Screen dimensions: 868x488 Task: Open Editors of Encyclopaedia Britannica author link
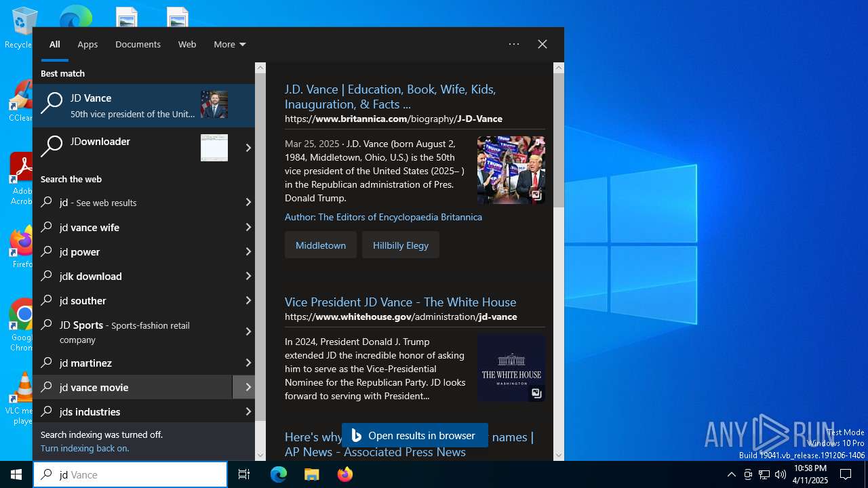click(x=383, y=217)
